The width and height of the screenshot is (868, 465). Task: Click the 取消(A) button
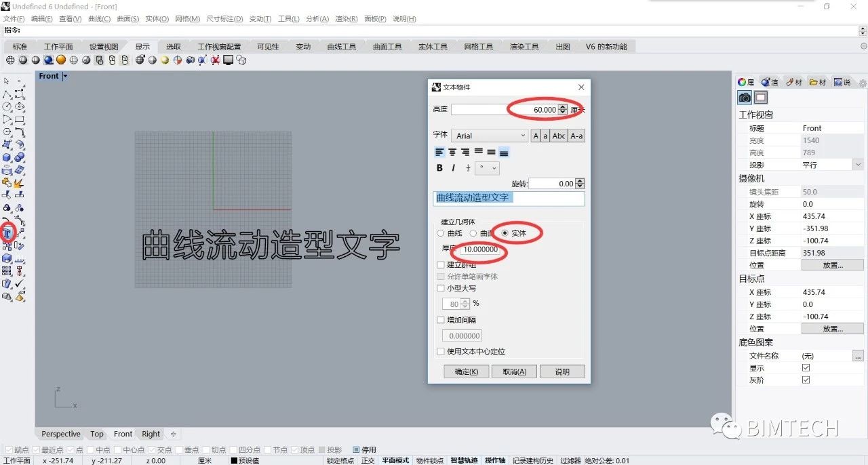(x=514, y=371)
